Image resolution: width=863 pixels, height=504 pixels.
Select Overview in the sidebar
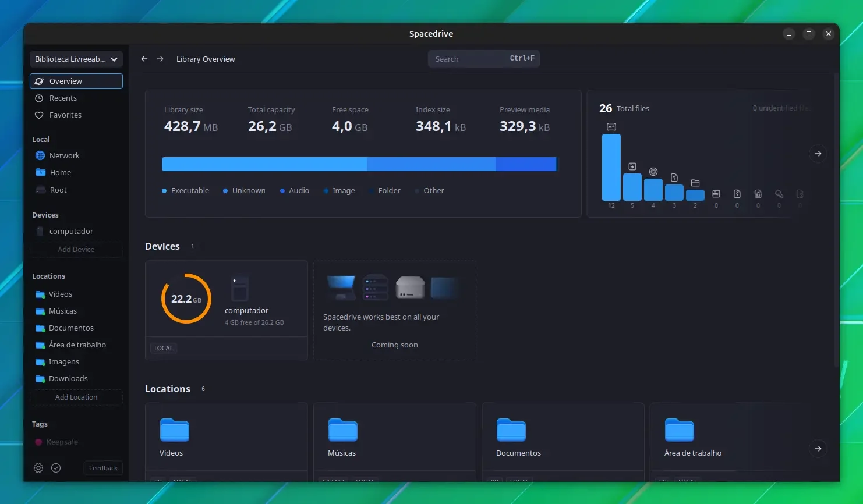point(76,81)
